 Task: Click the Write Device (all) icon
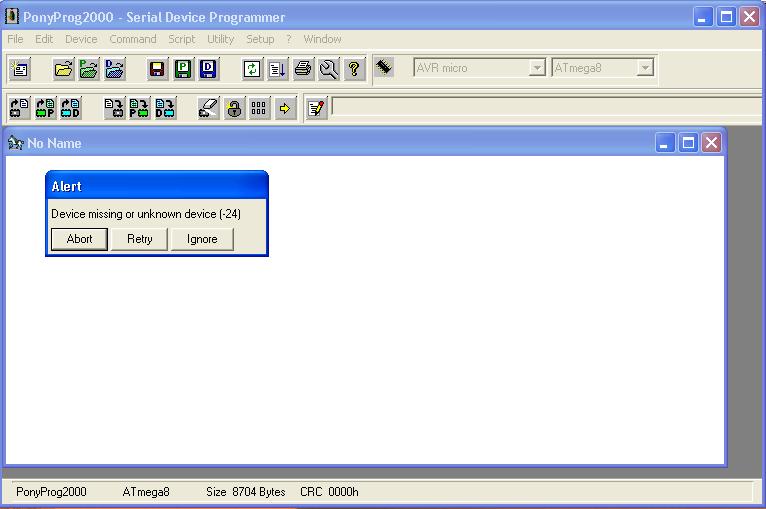114,108
